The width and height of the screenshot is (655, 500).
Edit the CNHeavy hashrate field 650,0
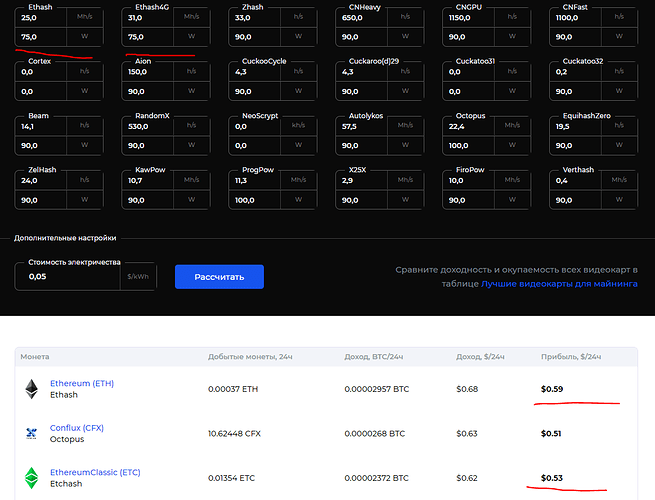click(362, 18)
